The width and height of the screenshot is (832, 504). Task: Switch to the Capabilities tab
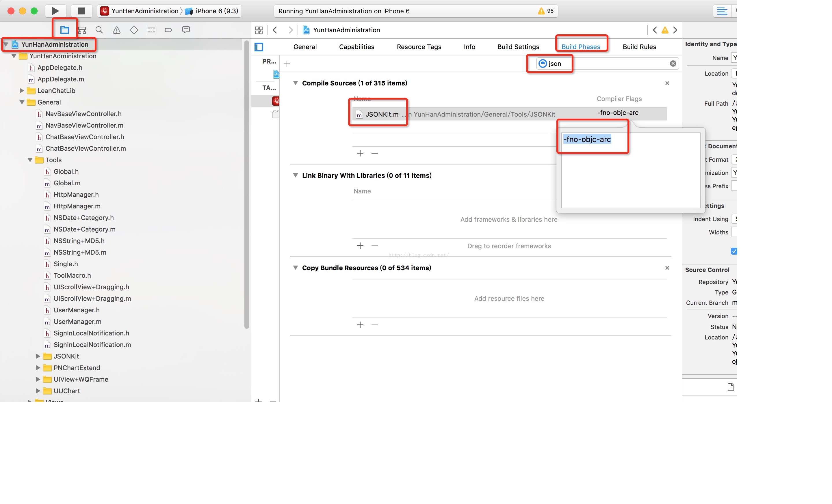(356, 47)
